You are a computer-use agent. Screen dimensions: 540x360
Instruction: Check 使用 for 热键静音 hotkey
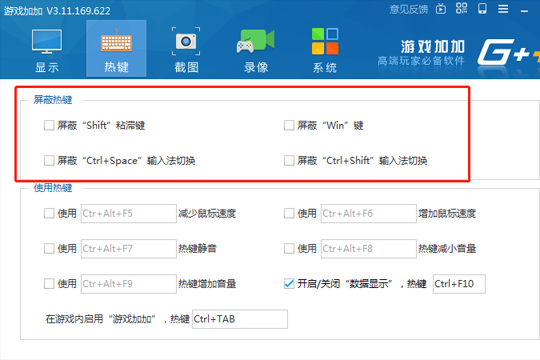coord(49,249)
